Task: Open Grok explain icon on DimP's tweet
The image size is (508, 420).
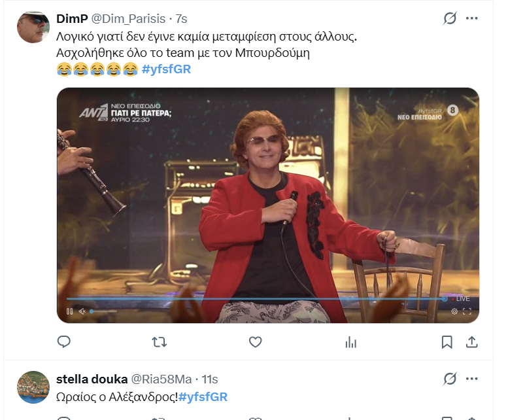Action: [x=450, y=18]
